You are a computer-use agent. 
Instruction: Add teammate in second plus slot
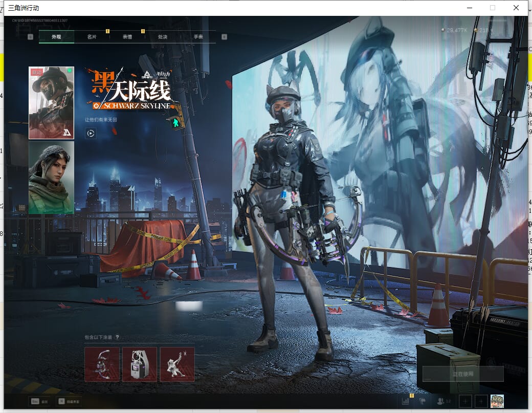[x=481, y=401]
